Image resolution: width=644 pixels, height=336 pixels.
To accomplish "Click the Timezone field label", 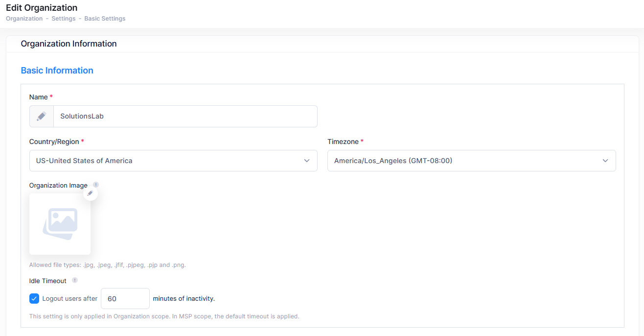I will [343, 142].
